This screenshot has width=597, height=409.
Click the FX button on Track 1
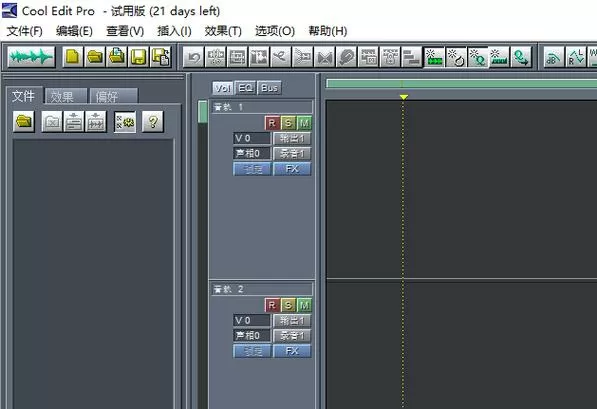[292, 169]
